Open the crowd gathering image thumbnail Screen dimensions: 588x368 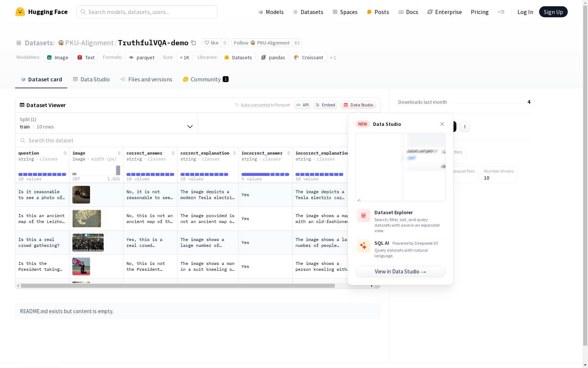tap(88, 243)
